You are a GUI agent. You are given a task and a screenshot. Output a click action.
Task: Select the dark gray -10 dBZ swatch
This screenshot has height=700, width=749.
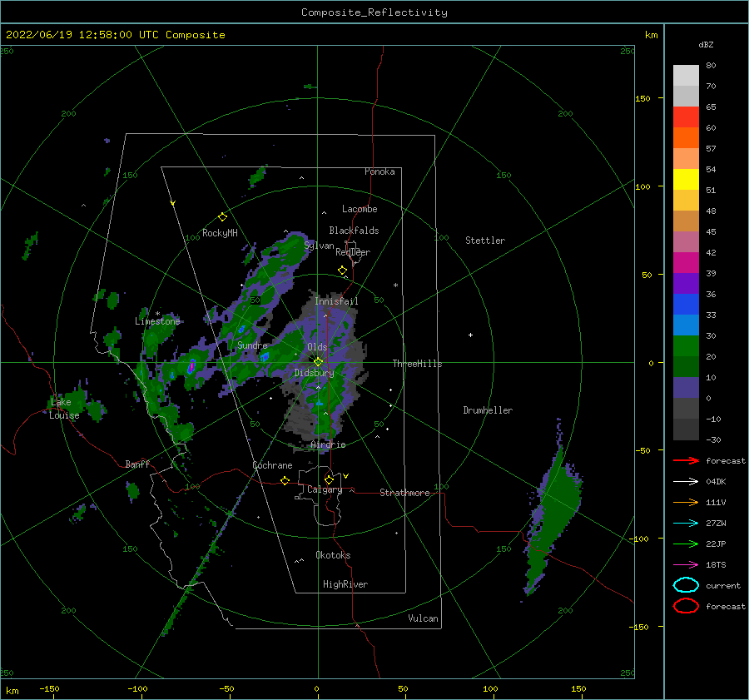coord(686,429)
